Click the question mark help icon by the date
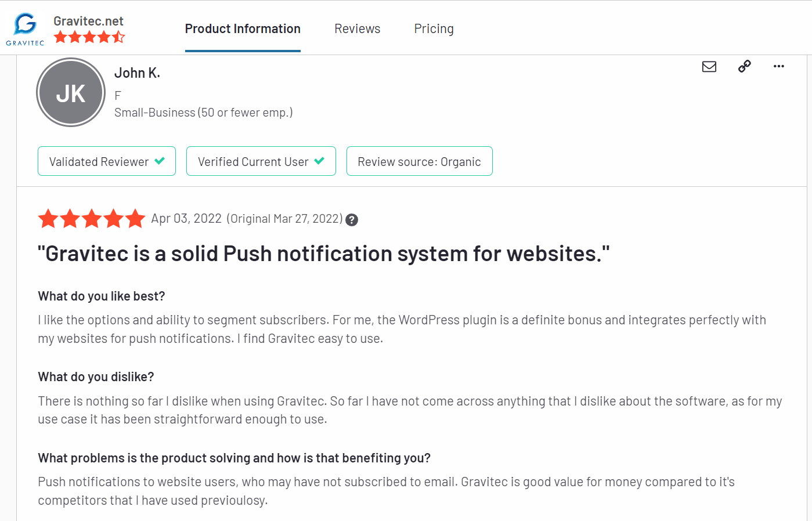This screenshot has height=521, width=812. click(352, 220)
